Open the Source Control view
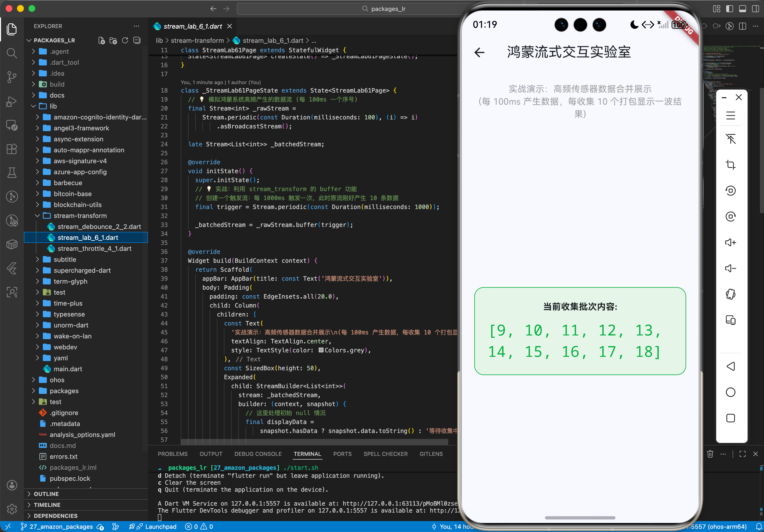This screenshot has width=764, height=532. click(x=12, y=77)
